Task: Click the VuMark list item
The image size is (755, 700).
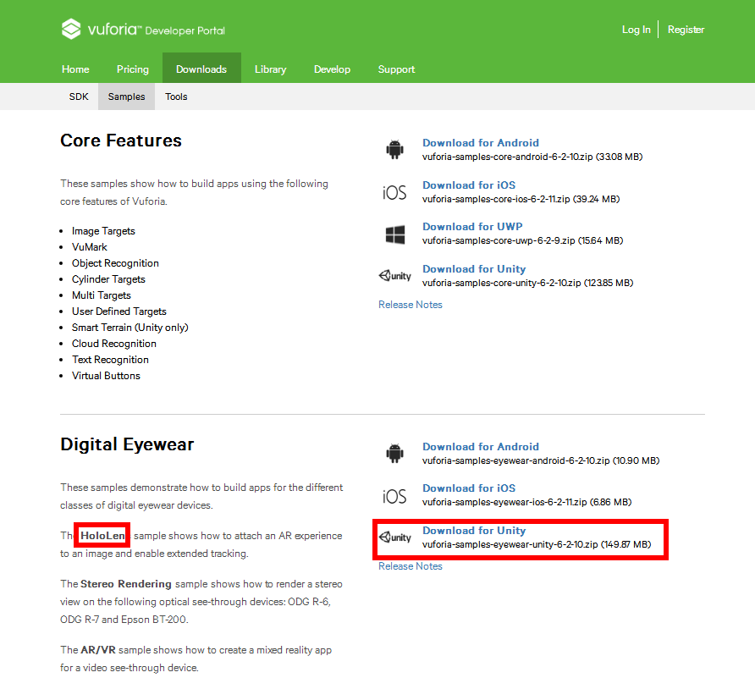Action: point(90,247)
